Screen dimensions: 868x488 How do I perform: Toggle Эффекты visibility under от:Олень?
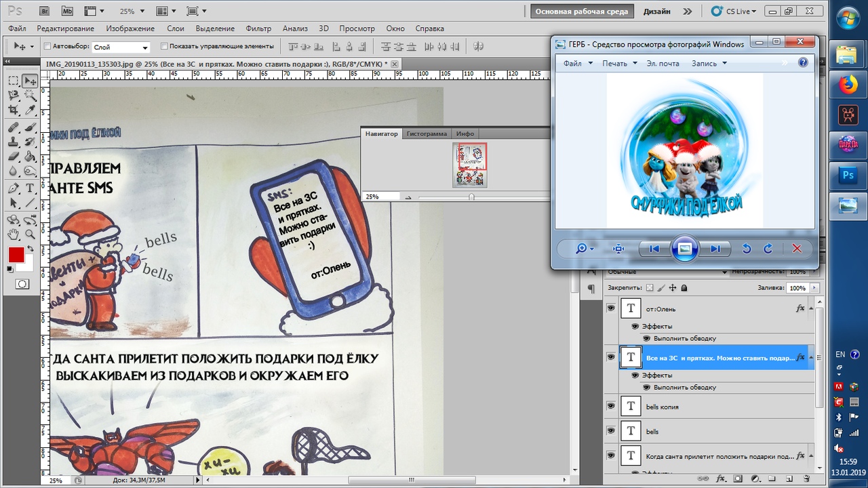635,326
